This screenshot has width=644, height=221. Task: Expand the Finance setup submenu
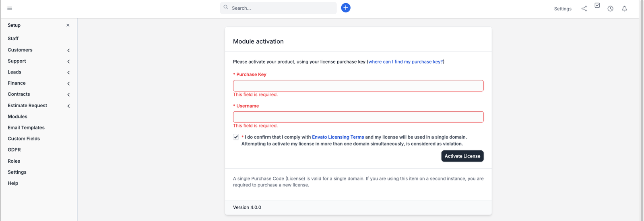tap(68, 84)
